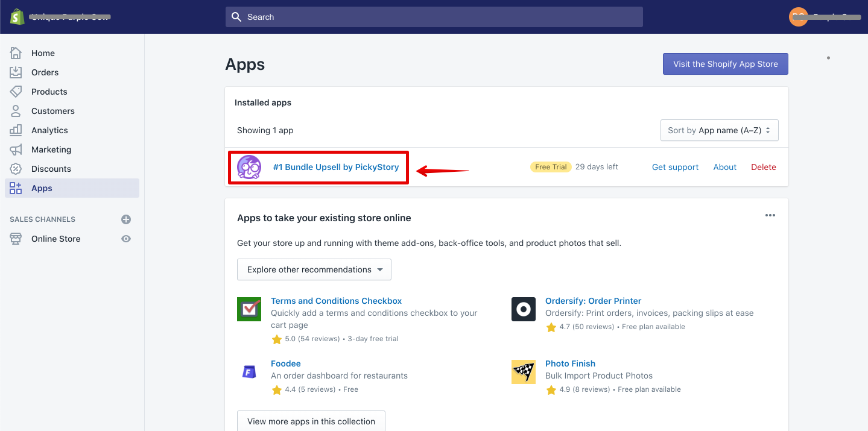868x431 pixels.
Task: Click the Products tag icon
Action: [16, 92]
